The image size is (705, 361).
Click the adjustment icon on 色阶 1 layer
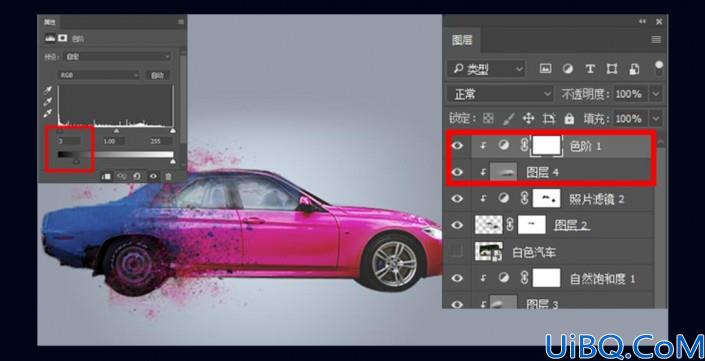click(504, 146)
